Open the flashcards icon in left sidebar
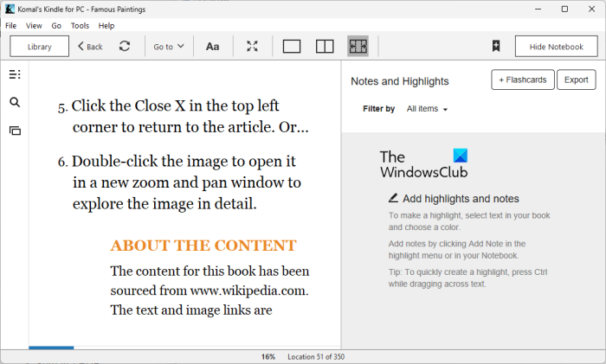606x364 pixels. 15,131
